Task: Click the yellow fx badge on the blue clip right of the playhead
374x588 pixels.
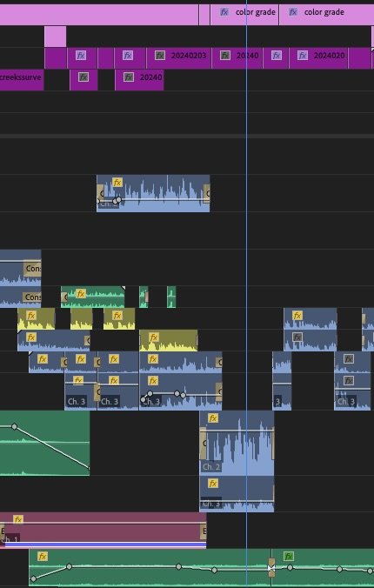Action: pos(297,316)
